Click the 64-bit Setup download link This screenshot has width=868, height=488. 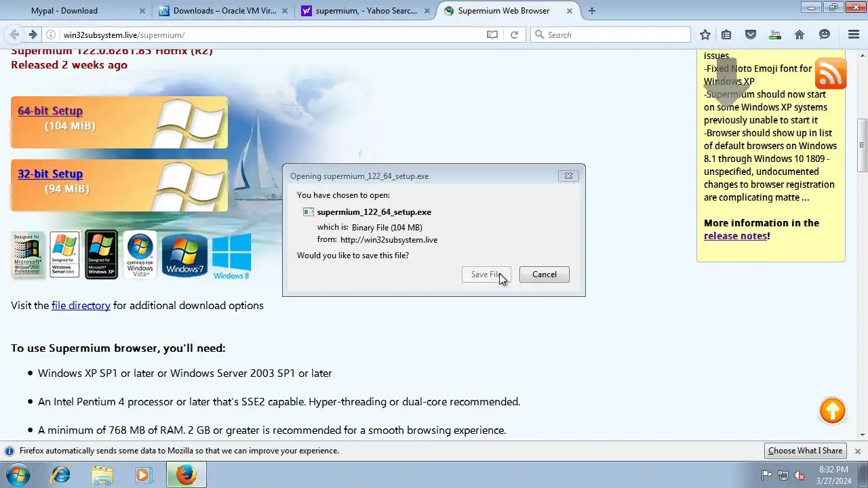(50, 111)
